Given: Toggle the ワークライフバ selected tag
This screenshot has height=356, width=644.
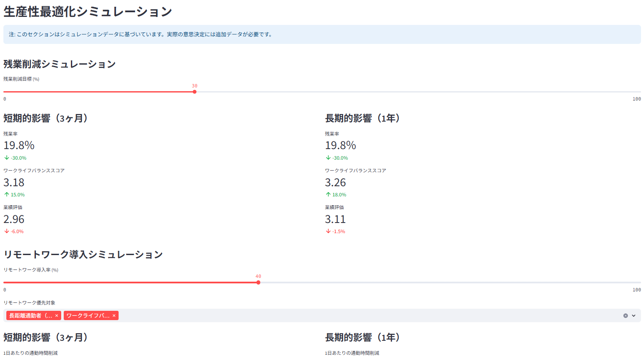Looking at the screenshot, I should (89, 315).
